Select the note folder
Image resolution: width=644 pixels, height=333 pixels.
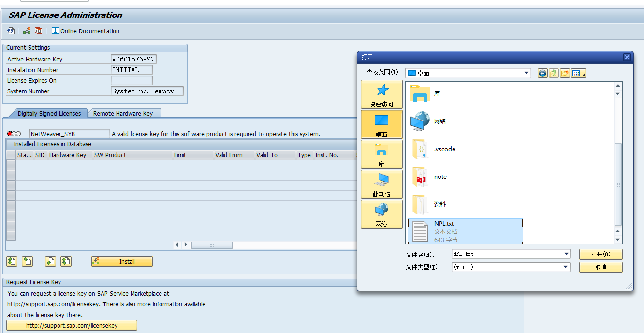tap(429, 177)
